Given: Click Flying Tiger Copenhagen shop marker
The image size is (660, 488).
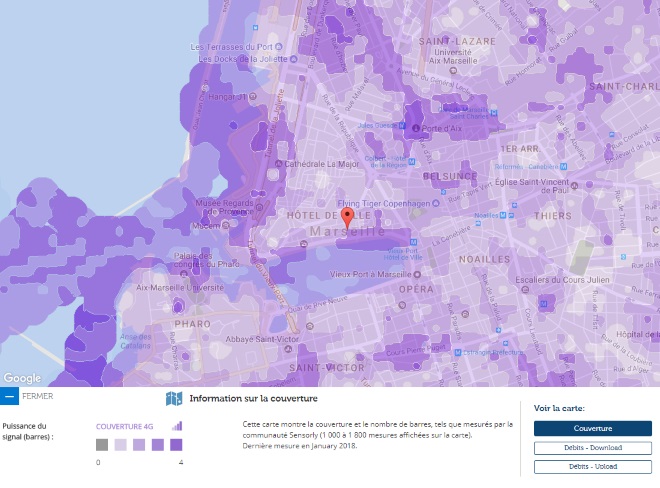Looking at the screenshot, I should pos(436,203).
